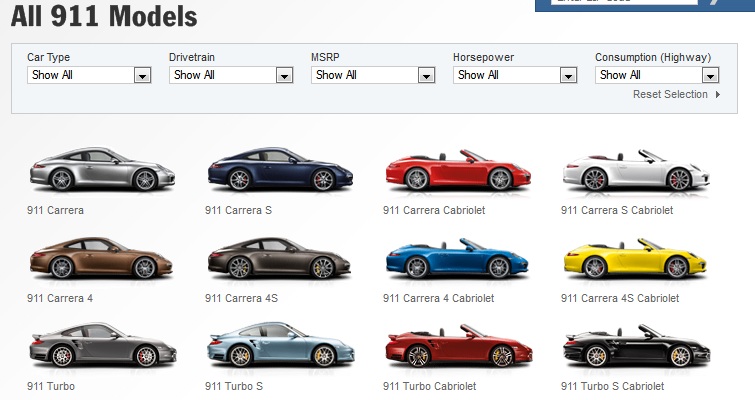Click the Reset Selection arrow icon
Image resolution: width=755 pixels, height=400 pixels.
[717, 94]
